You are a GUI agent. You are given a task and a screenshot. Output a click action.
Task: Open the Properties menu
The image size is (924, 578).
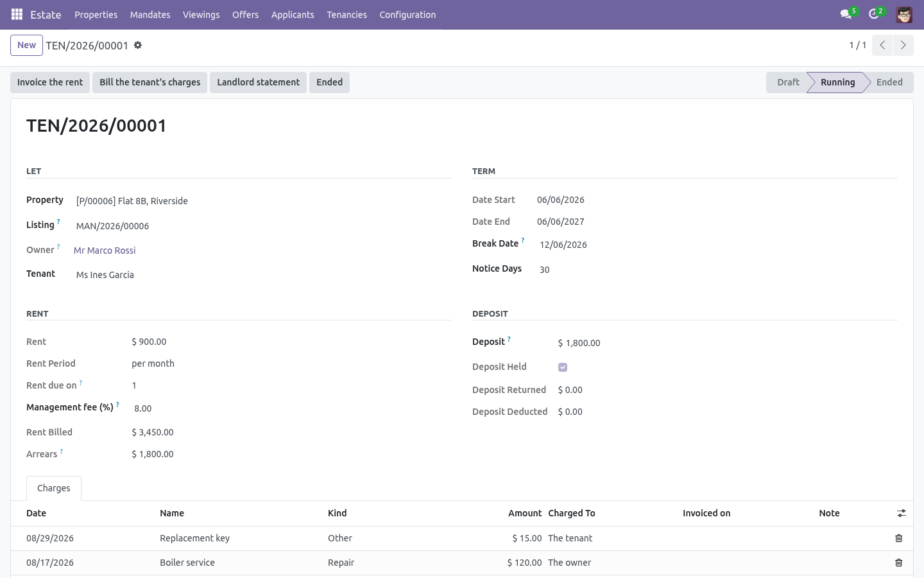point(96,15)
